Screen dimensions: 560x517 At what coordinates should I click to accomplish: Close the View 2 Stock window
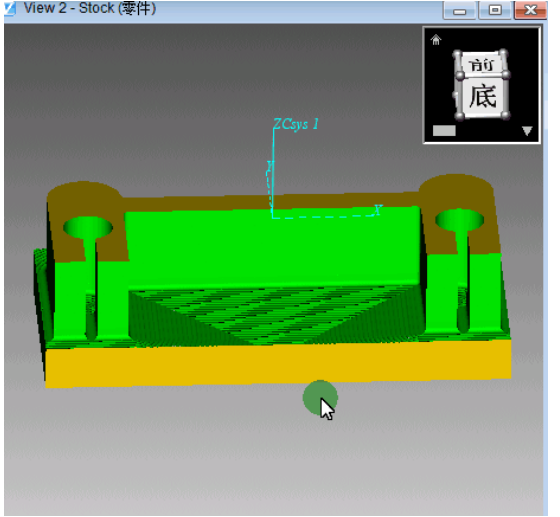pyautogui.click(x=530, y=10)
